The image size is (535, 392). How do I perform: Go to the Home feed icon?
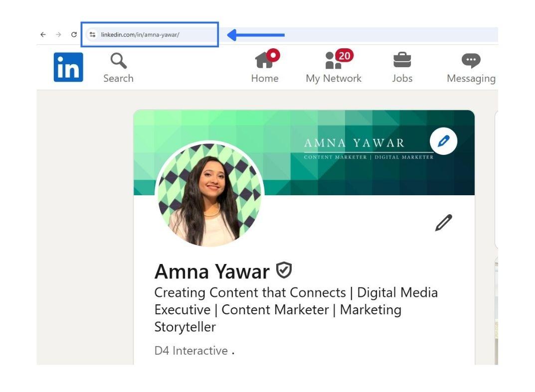tap(263, 61)
